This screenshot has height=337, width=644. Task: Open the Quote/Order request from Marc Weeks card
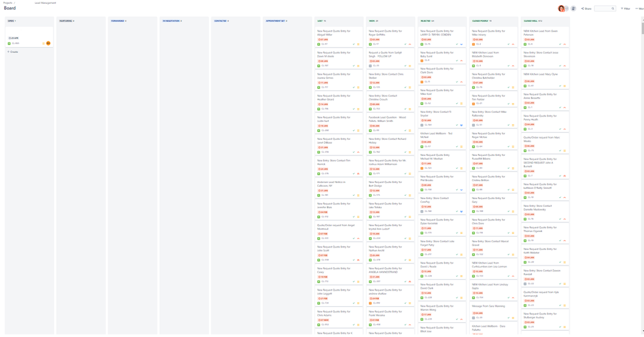545,144
